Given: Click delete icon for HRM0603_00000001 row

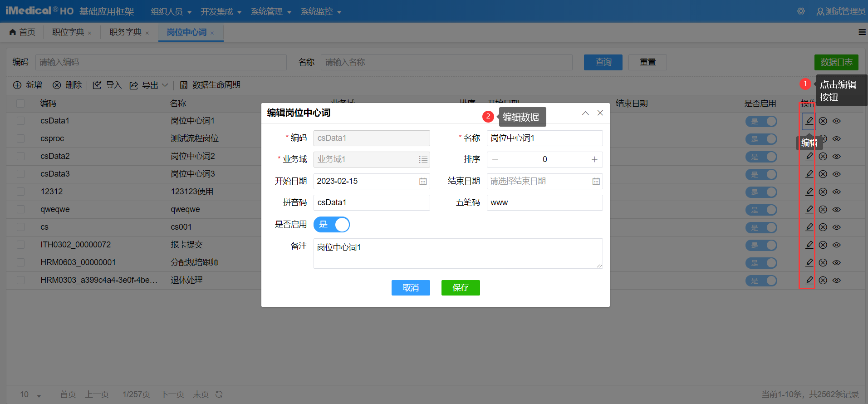Looking at the screenshot, I should pyautogui.click(x=823, y=262).
